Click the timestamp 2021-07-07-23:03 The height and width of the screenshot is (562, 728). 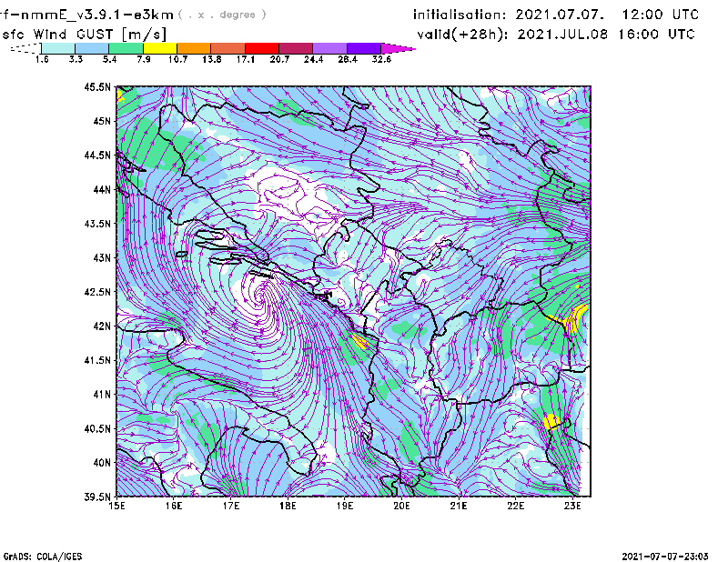point(665,557)
